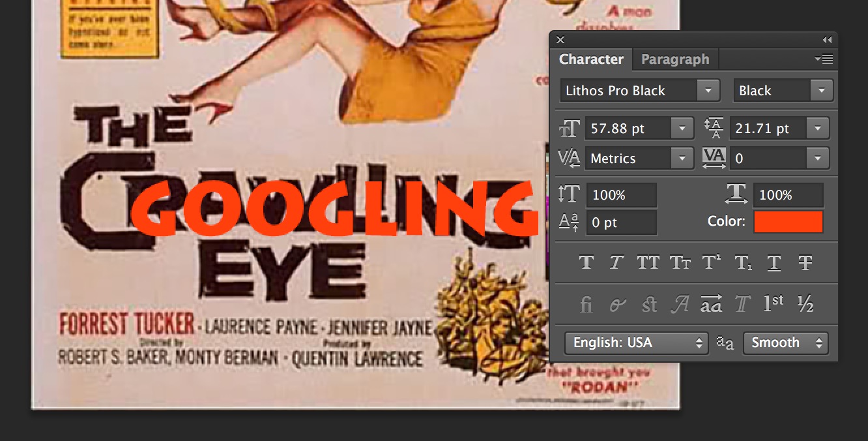
Task: Switch to the Paragraph tab
Action: point(675,59)
